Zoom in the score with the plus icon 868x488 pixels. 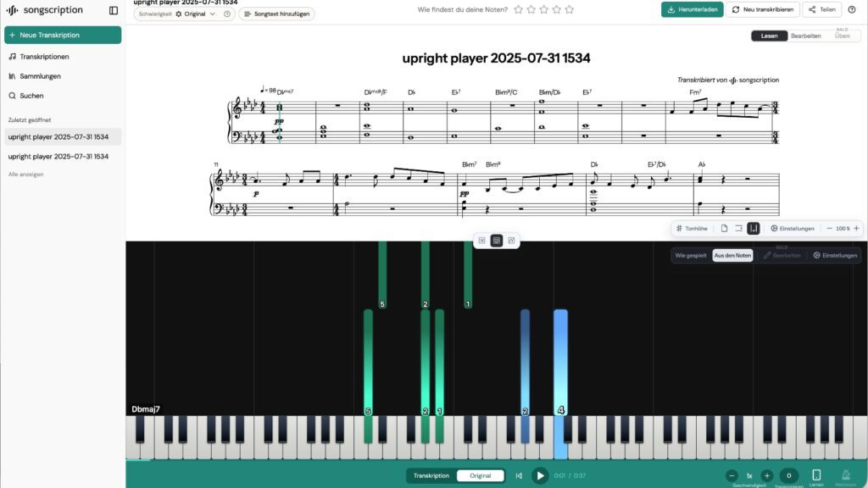856,229
